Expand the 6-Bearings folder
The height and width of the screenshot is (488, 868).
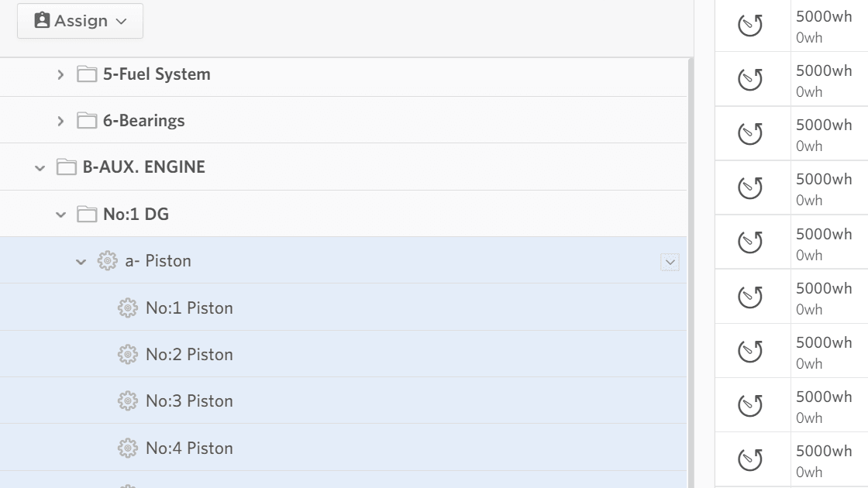click(61, 120)
